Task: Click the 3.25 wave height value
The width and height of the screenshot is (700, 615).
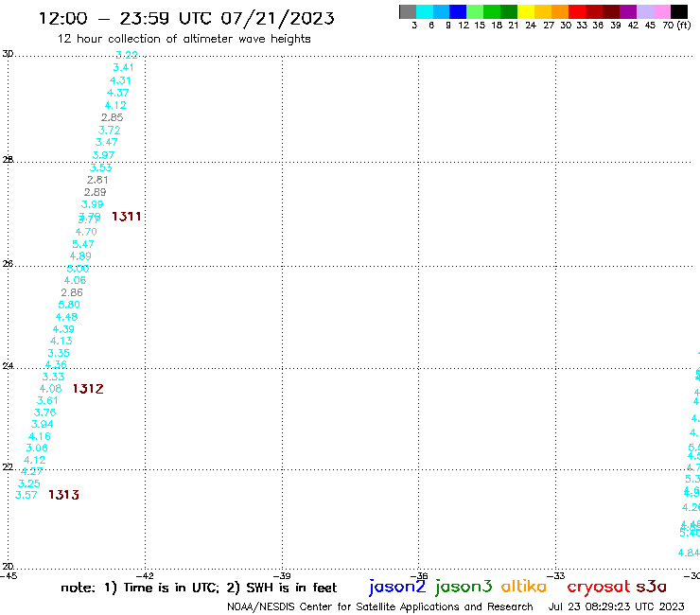Action: click(29, 483)
